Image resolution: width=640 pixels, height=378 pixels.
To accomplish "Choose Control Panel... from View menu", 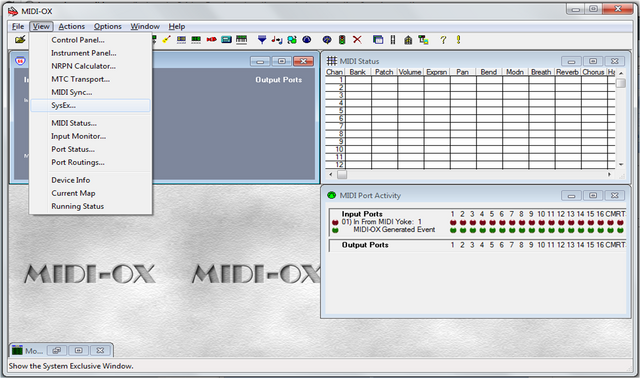I will click(x=90, y=40).
